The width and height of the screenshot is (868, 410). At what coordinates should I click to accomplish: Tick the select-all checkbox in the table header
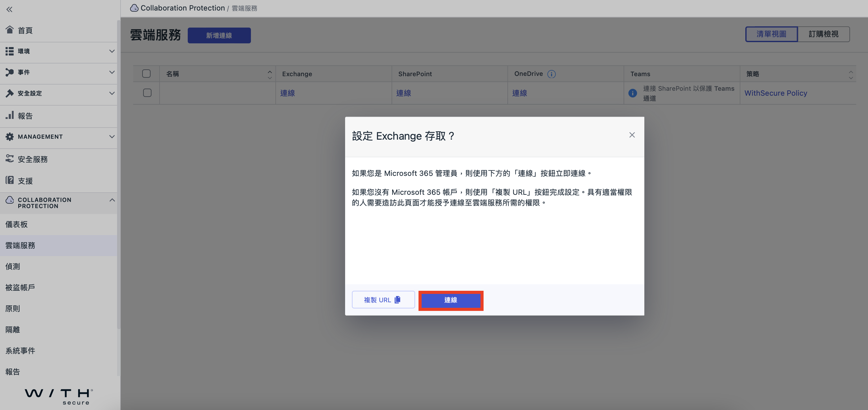click(146, 74)
